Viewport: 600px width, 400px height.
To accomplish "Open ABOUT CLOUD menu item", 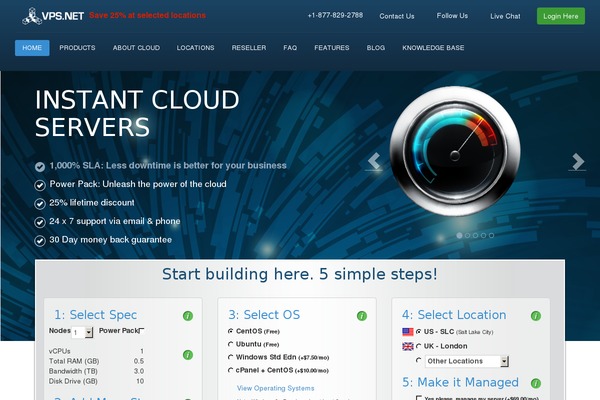I will [136, 48].
